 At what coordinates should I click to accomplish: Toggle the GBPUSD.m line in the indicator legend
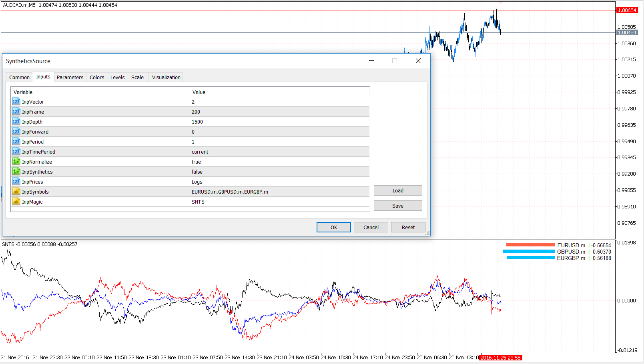[529, 252]
